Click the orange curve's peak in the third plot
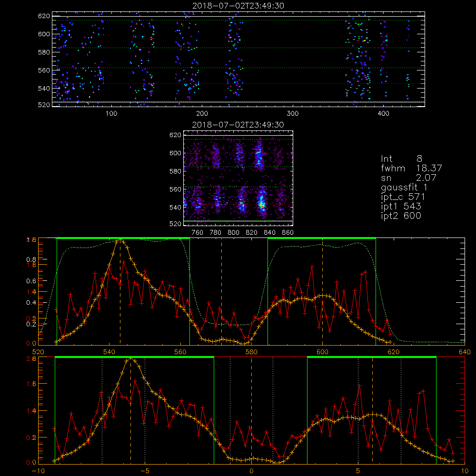This screenshot has height=476, width=476. pyautogui.click(x=120, y=240)
